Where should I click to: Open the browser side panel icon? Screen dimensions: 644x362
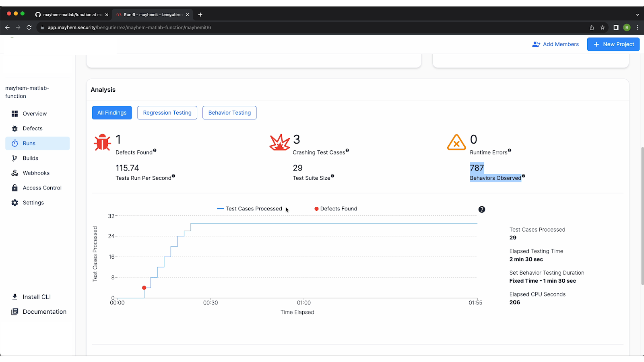616,27
